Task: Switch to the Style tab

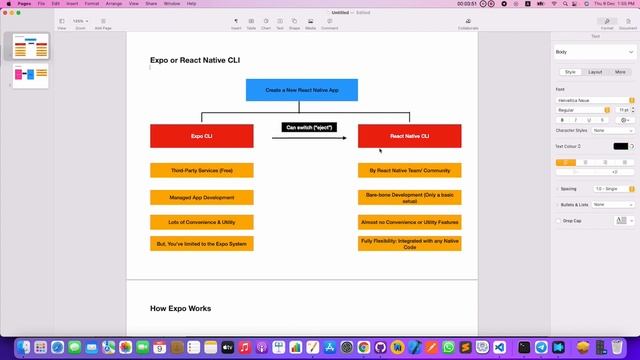Action: [x=570, y=72]
